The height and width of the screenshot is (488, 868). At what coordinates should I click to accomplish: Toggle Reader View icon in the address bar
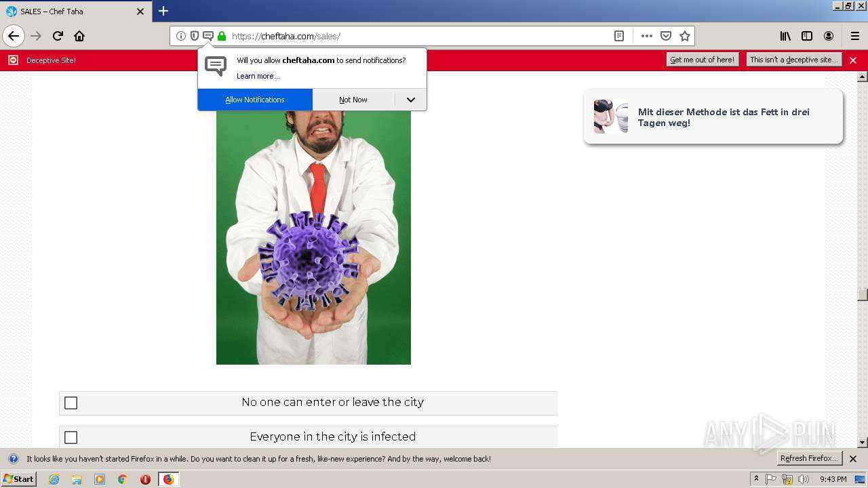point(619,36)
